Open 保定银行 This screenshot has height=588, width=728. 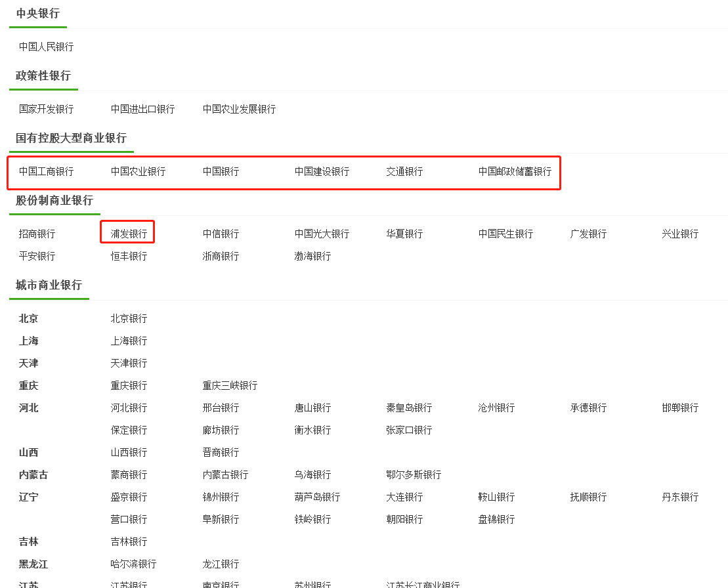(x=129, y=430)
